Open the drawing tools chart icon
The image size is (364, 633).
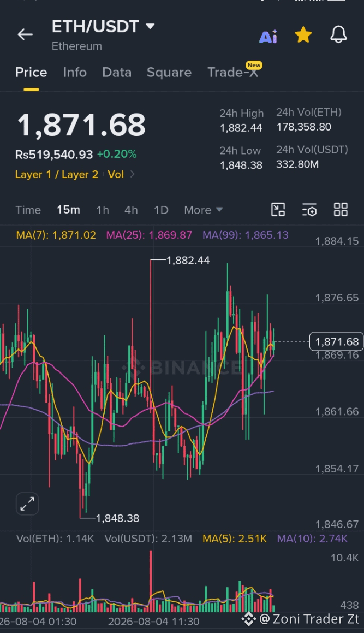pyautogui.click(x=278, y=210)
